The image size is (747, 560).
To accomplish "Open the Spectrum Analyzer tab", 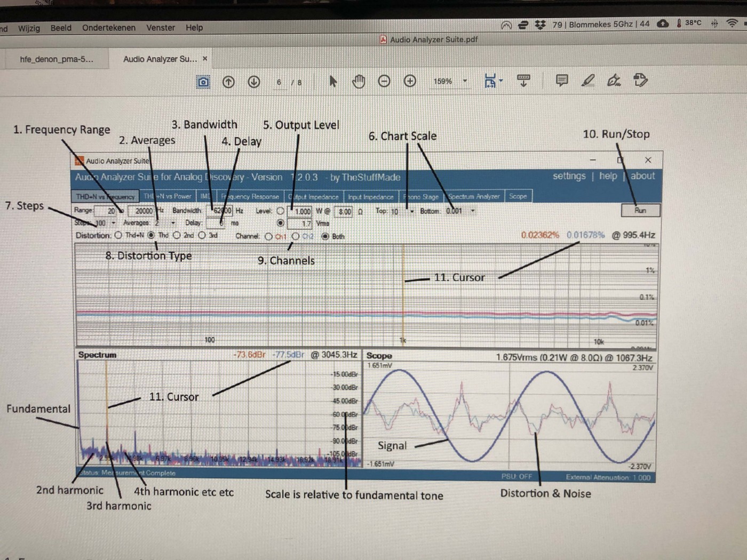I will pos(474,196).
